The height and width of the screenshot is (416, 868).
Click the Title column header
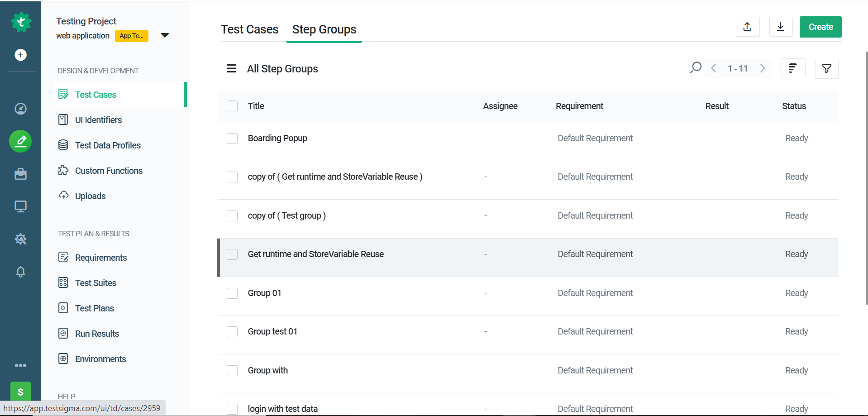(256, 106)
